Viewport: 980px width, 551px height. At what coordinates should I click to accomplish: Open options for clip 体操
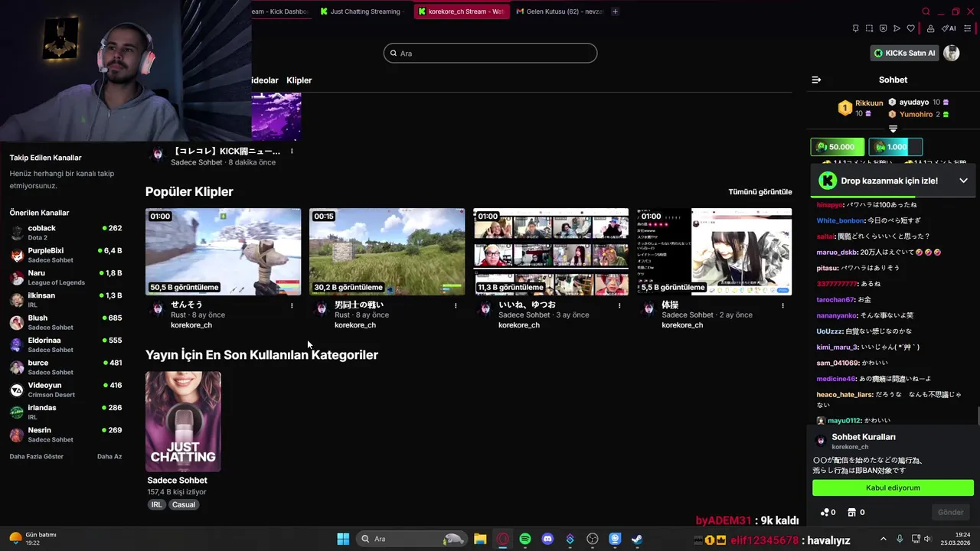782,305
